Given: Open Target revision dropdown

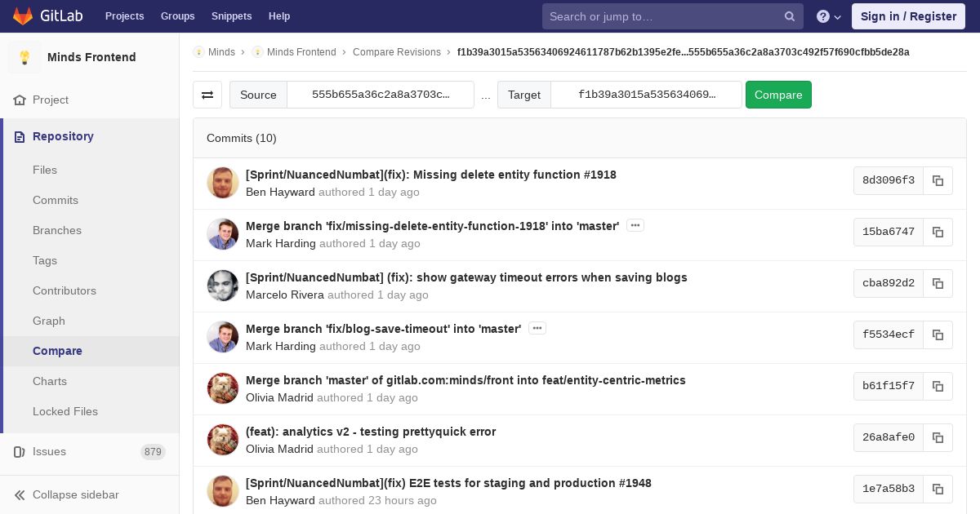Looking at the screenshot, I should click(647, 95).
